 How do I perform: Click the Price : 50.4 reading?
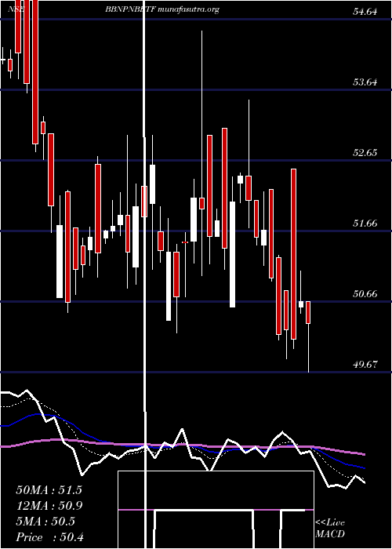pyautogui.click(x=49, y=537)
